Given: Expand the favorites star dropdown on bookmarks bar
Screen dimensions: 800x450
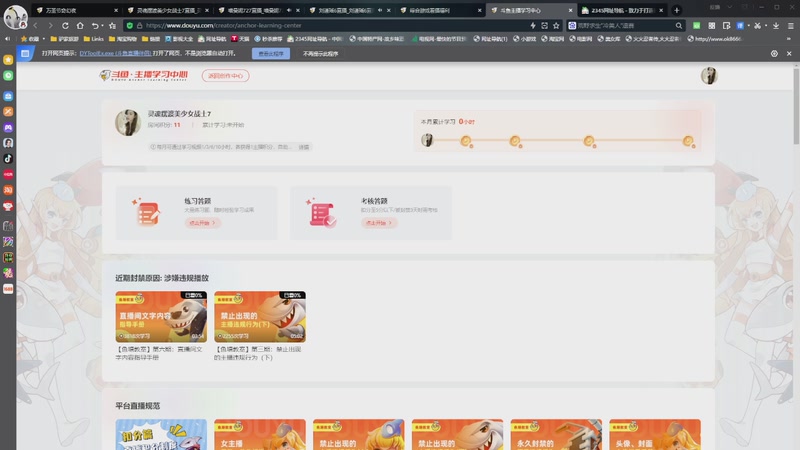Looking at the screenshot, I should click(x=44, y=39).
